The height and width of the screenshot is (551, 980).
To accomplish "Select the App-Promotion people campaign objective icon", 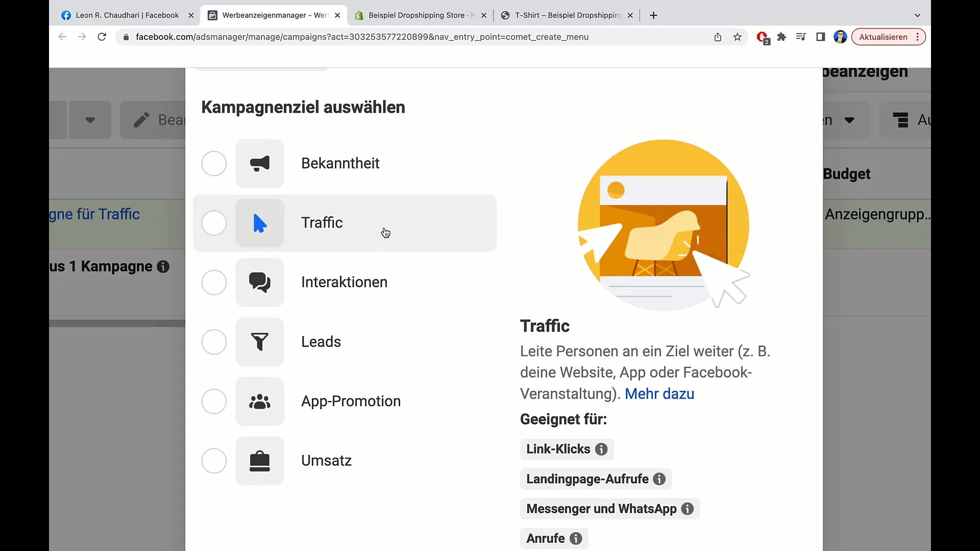I will coord(260,401).
